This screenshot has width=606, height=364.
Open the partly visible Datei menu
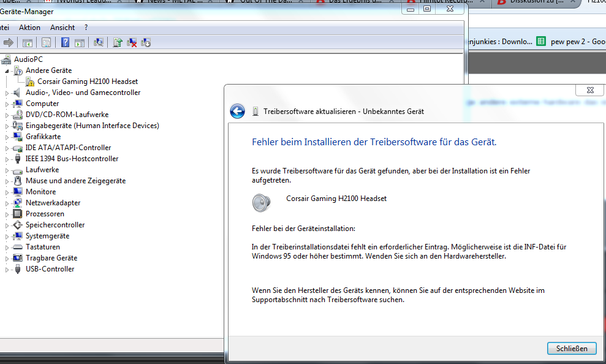4,28
